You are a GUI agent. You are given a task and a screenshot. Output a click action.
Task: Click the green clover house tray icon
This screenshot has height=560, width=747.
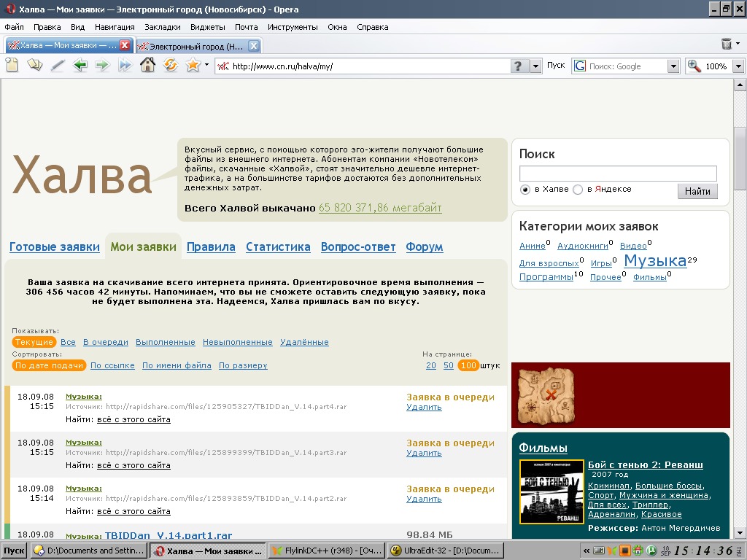click(638, 551)
